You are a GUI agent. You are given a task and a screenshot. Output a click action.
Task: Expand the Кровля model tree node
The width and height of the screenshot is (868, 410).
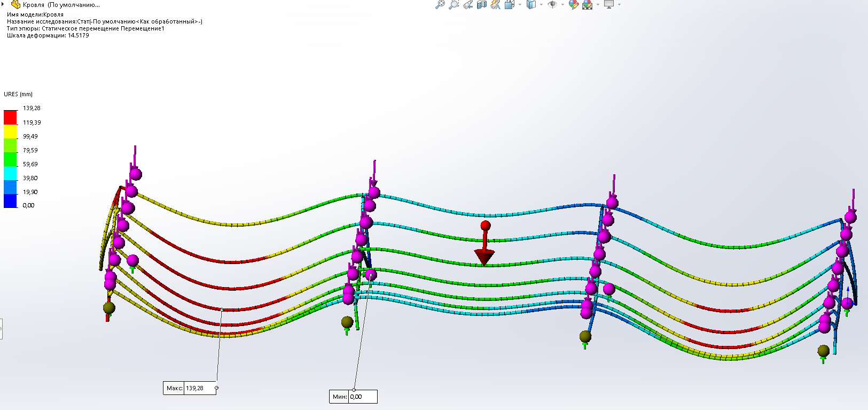(x=3, y=4)
